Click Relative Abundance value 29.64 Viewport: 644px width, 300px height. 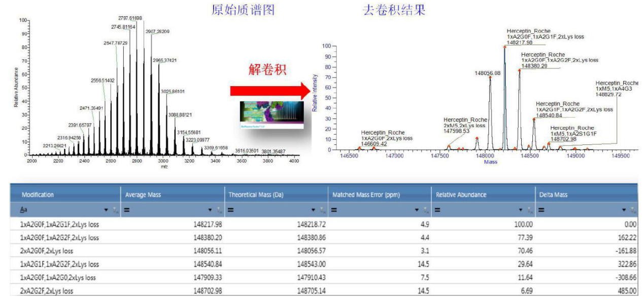tap(525, 264)
